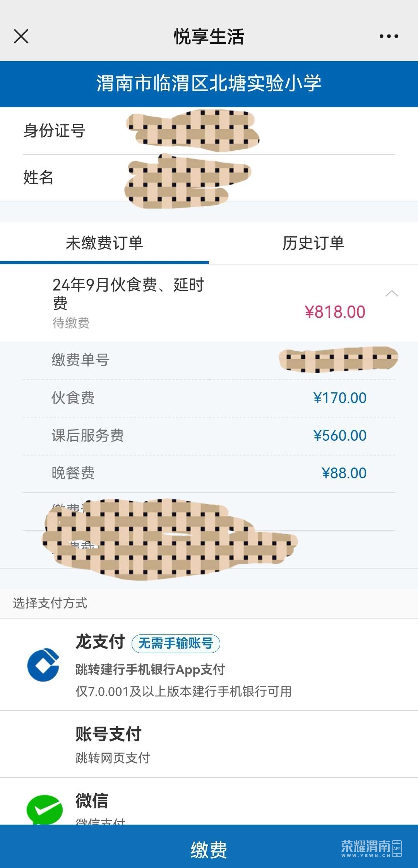Choose 微信 payment option
This screenshot has width=418, height=868.
(x=209, y=801)
